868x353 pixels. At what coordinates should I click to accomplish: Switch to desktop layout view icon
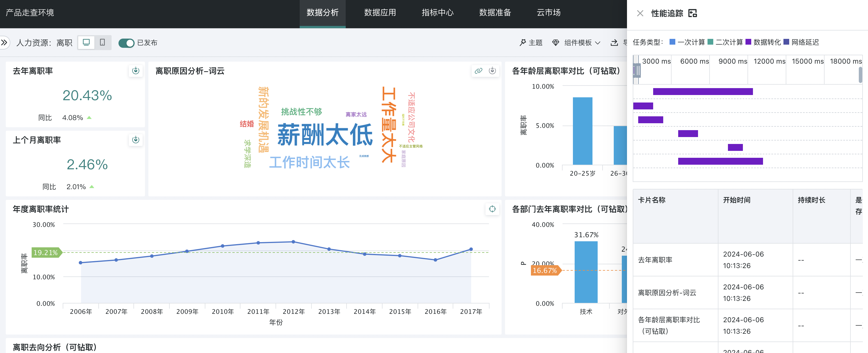point(86,43)
